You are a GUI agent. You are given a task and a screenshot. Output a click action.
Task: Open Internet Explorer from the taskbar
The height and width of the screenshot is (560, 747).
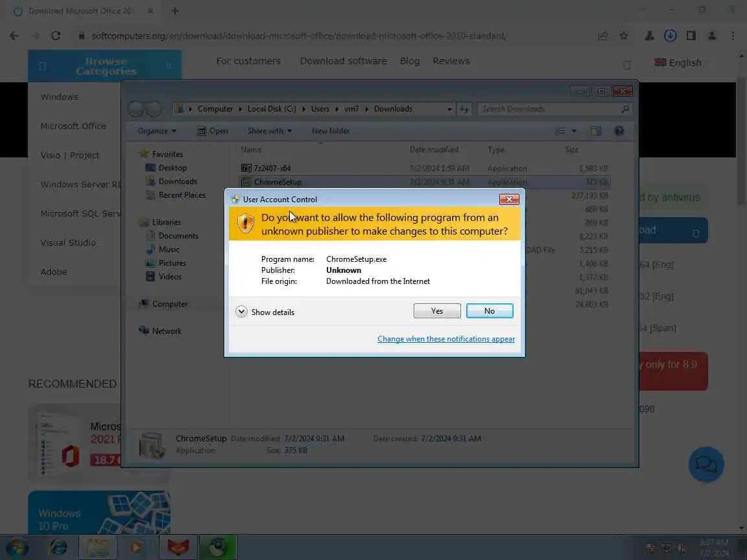[x=58, y=548]
